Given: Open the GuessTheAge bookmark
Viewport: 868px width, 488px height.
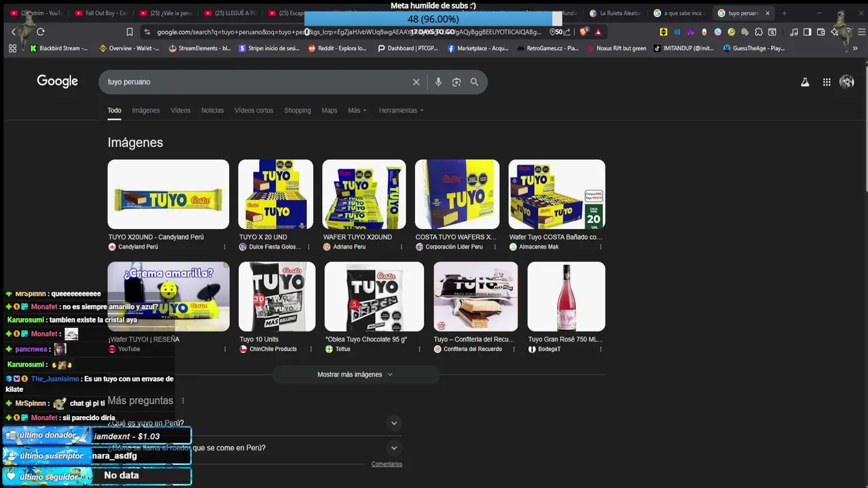Looking at the screenshot, I should 753,48.
